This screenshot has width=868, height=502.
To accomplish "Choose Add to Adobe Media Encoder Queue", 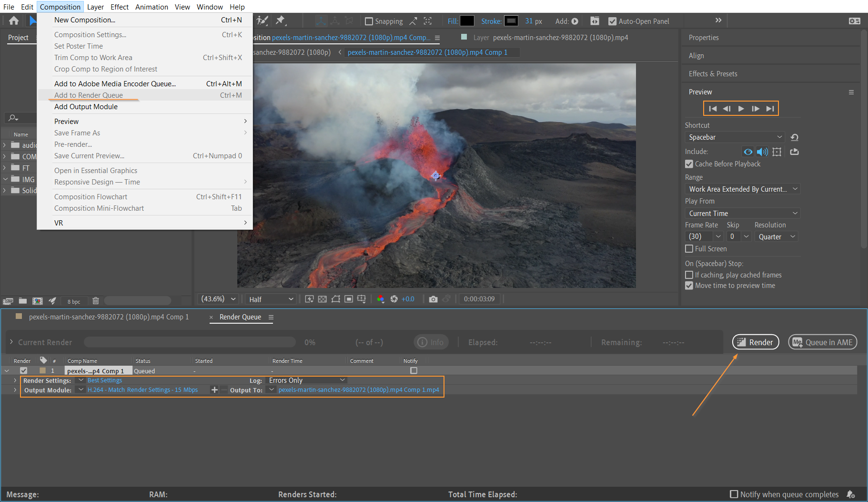I will pyautogui.click(x=115, y=84).
